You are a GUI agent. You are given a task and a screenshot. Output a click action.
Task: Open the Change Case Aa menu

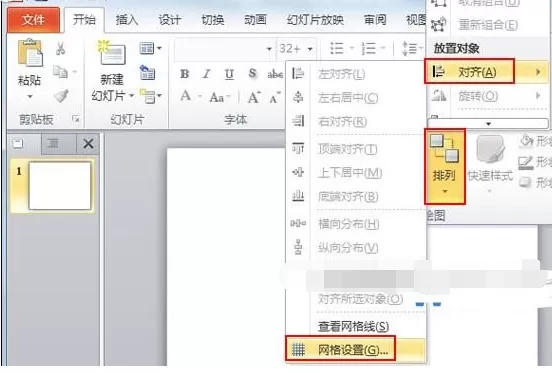tap(219, 97)
